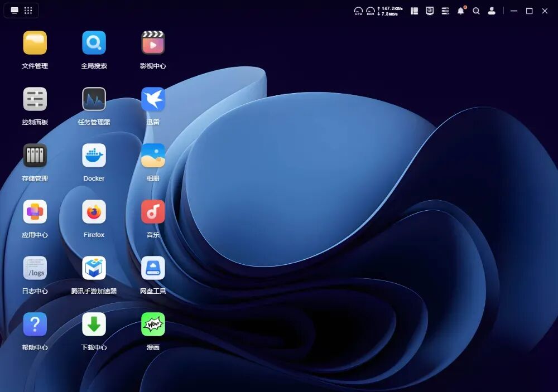Open 下载中心 download center
This screenshot has width=558, height=392.
pos(94,325)
